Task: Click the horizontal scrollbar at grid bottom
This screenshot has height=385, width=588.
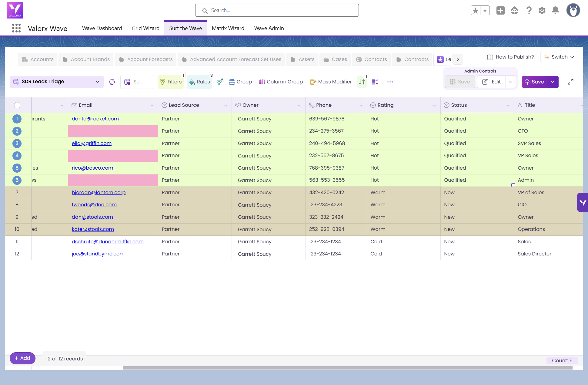Action: 348,368
